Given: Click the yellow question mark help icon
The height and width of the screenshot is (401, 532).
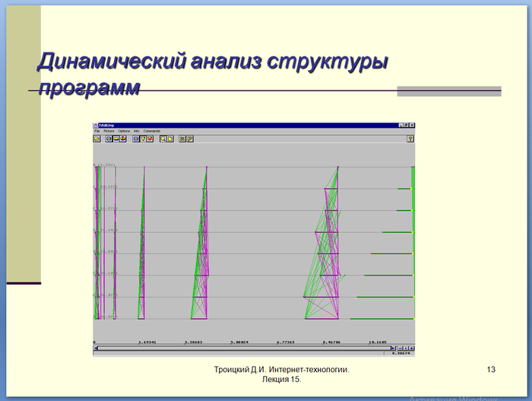Looking at the screenshot, I should tap(410, 138).
